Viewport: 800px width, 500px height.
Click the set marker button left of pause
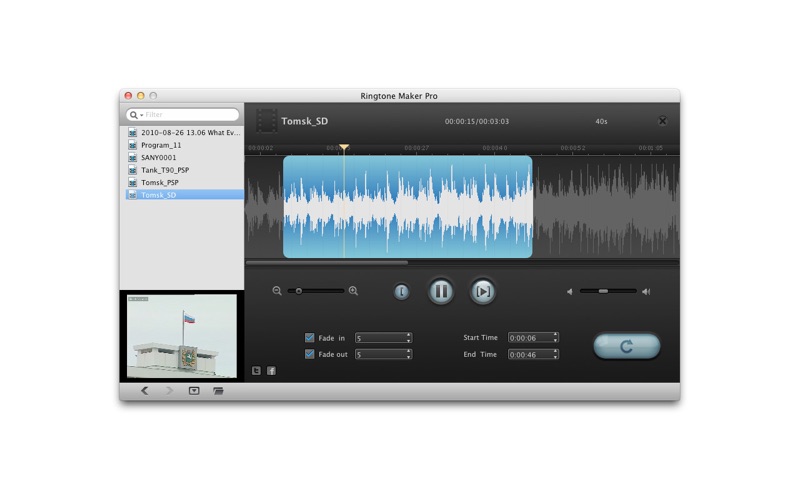tap(402, 292)
